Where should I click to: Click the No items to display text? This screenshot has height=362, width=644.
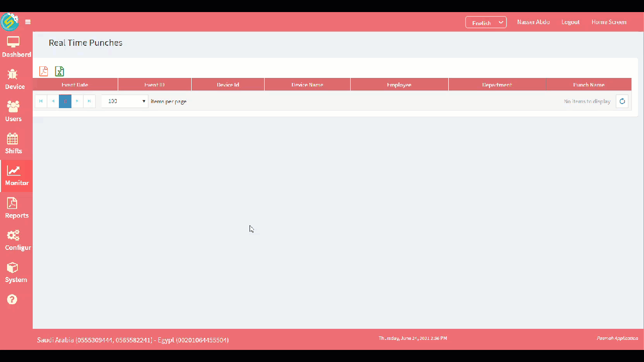587,101
